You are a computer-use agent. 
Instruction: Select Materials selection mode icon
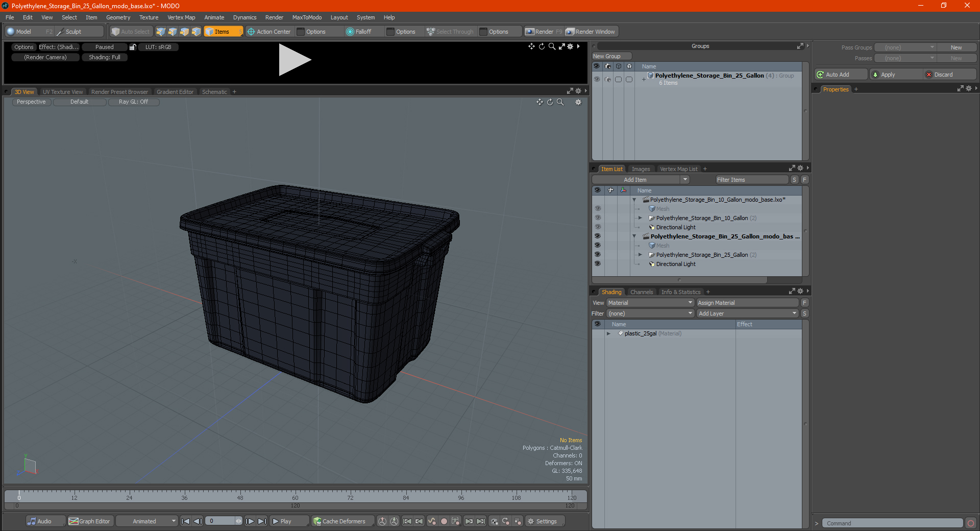(196, 32)
